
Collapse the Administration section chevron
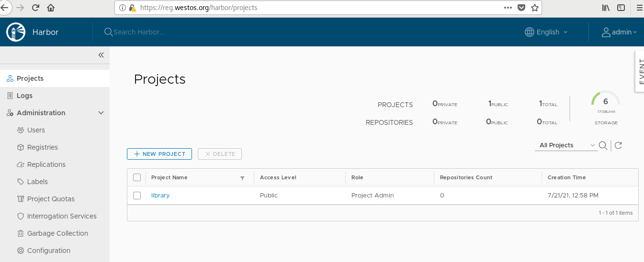pyautogui.click(x=101, y=113)
